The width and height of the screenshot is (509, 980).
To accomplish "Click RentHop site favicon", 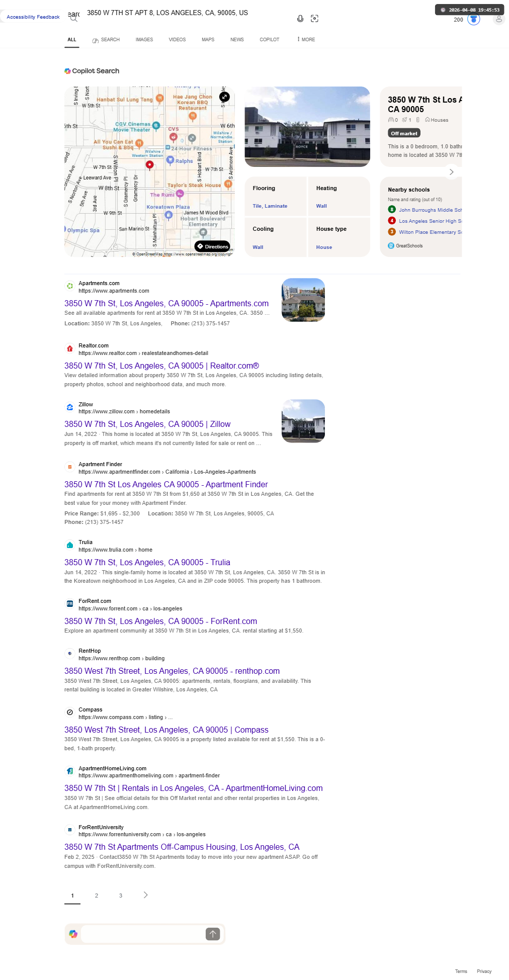I will coord(70,654).
